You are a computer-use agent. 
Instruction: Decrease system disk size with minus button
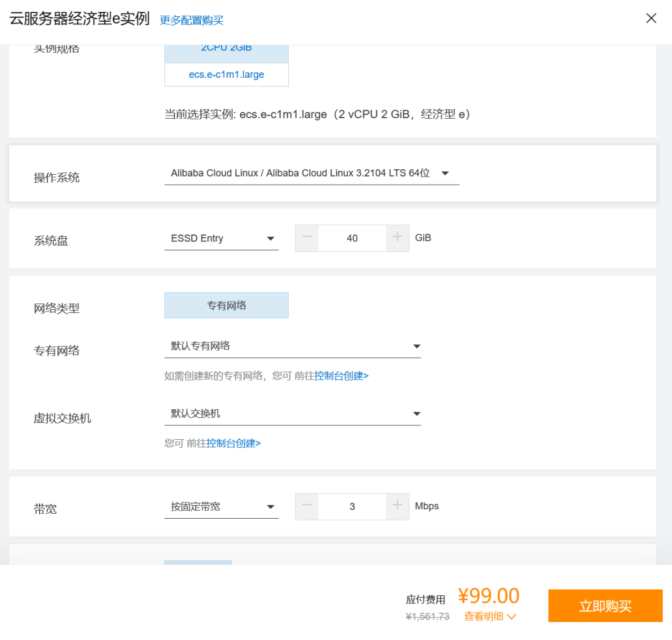coord(307,238)
